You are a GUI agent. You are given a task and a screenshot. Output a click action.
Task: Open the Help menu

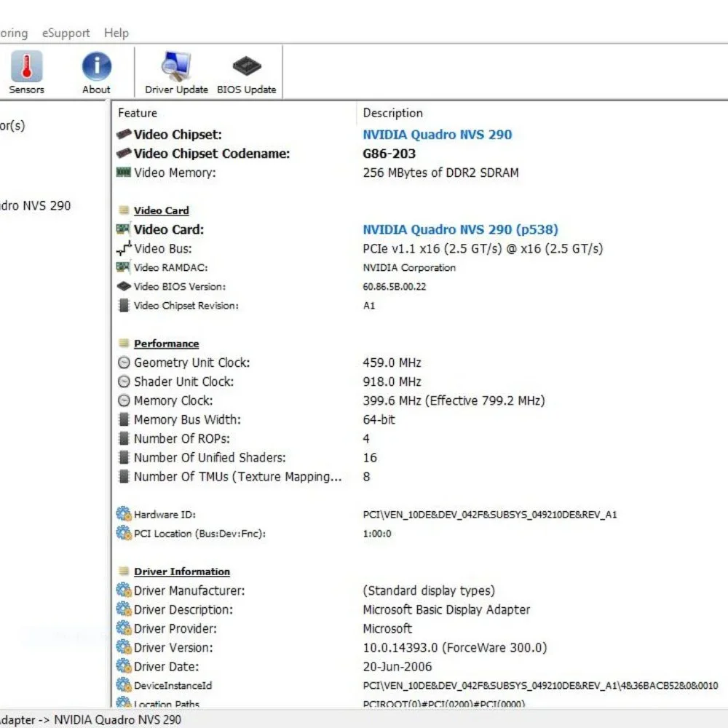pyautogui.click(x=116, y=33)
